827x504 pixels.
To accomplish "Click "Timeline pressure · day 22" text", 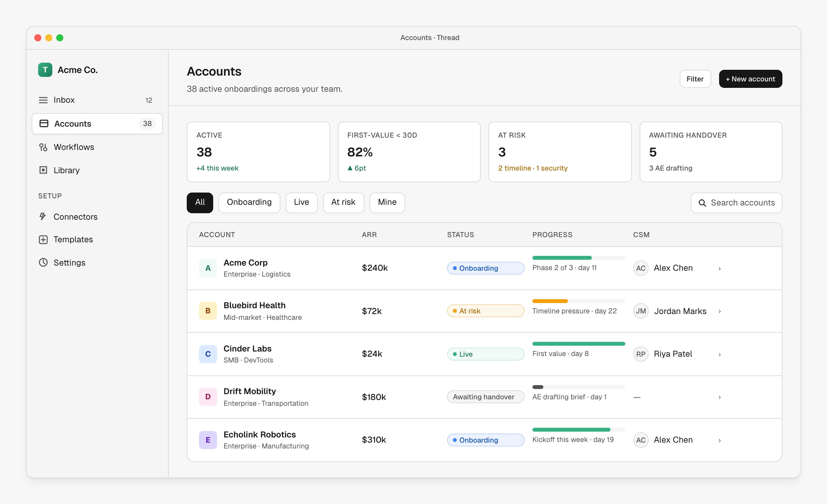I will (x=574, y=311).
